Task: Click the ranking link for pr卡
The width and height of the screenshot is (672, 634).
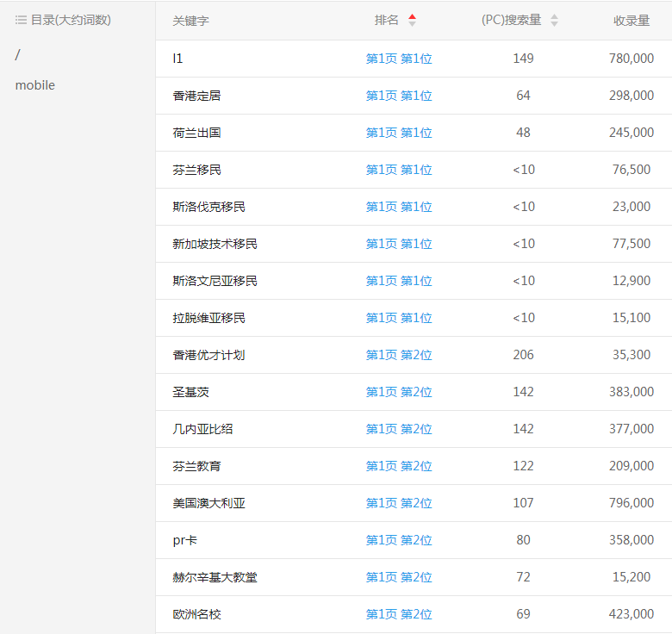Action: point(399,540)
